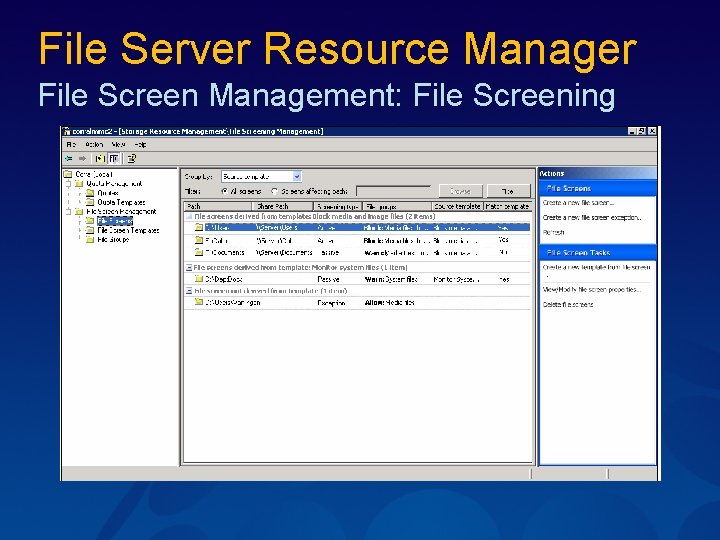Click Create a new file screen exception link
This screenshot has width=720, height=540.
tap(592, 218)
